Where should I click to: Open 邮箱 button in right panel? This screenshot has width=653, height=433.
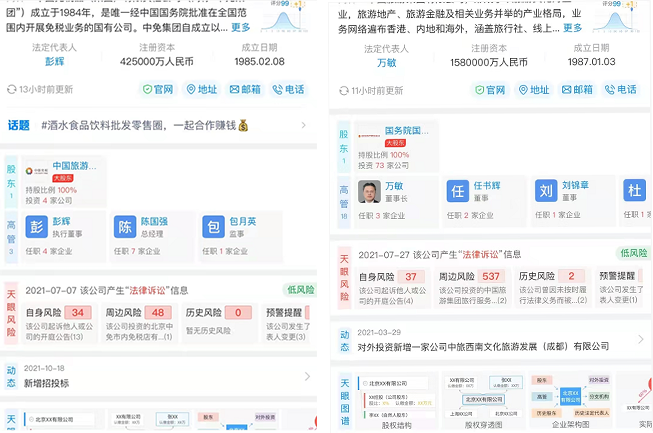[577, 90]
